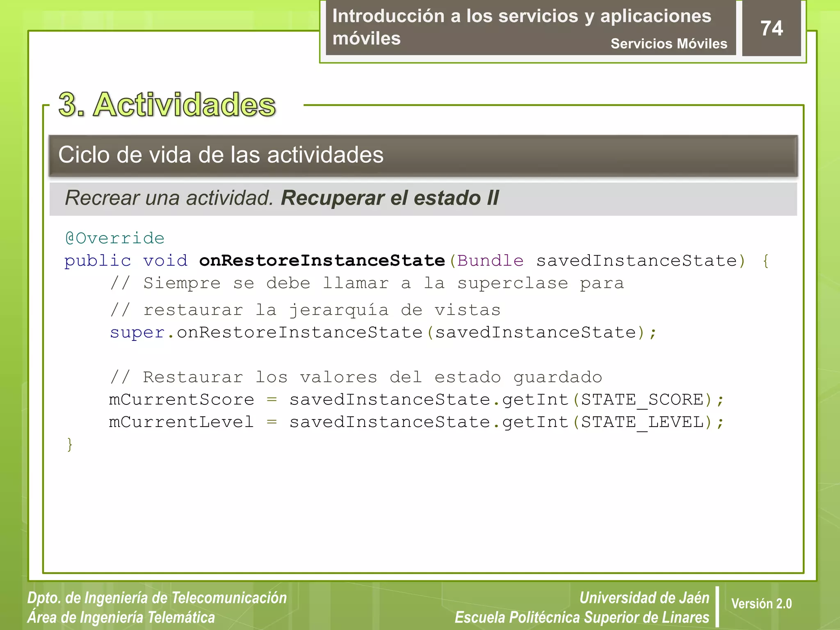Select the 'Ciclo de vida de las actividades' banner
840x630 pixels.
423,155
